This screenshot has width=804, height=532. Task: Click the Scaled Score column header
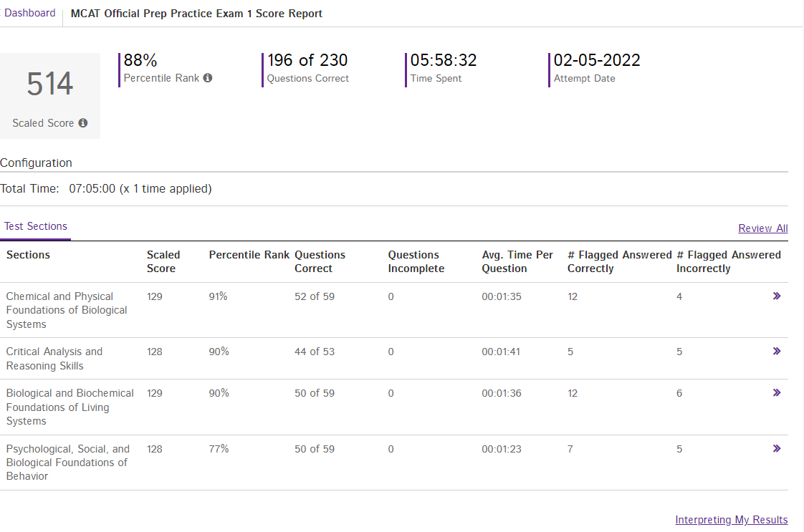pos(163,261)
